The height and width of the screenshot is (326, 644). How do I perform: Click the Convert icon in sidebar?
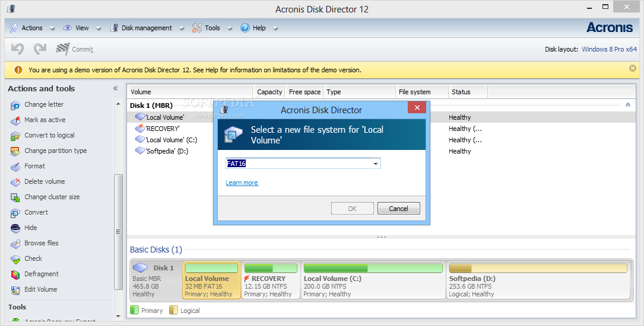point(15,213)
